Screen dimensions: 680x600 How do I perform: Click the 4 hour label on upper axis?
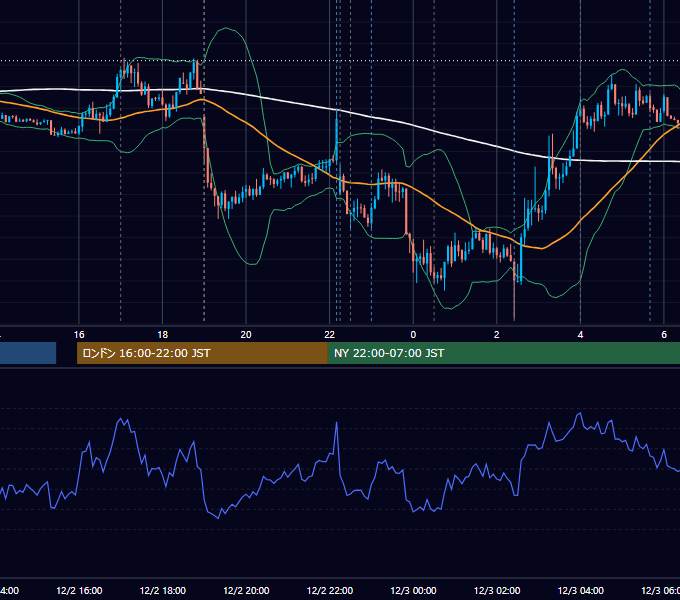click(x=580, y=335)
